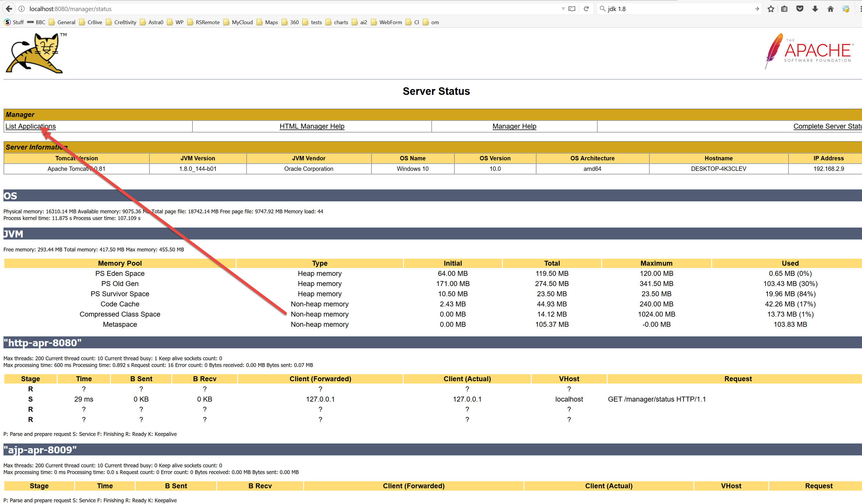
Task: Open HTML Manager Help link
Action: (x=312, y=126)
